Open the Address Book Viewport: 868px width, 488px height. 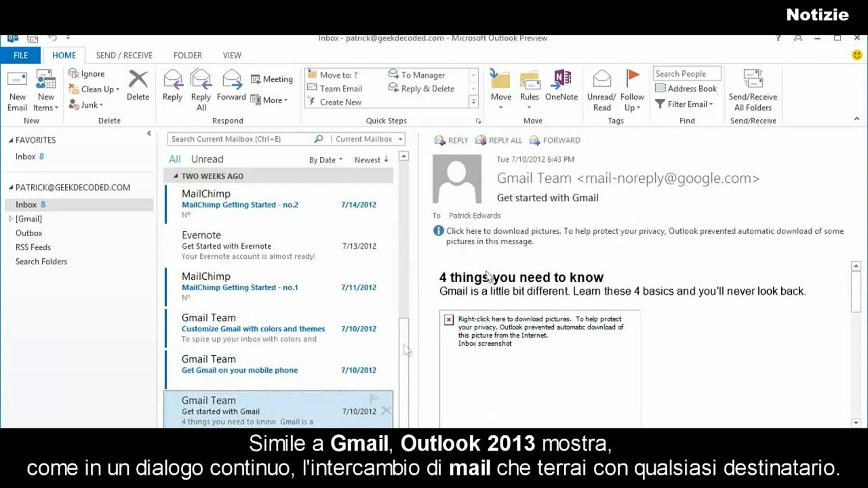pos(686,89)
